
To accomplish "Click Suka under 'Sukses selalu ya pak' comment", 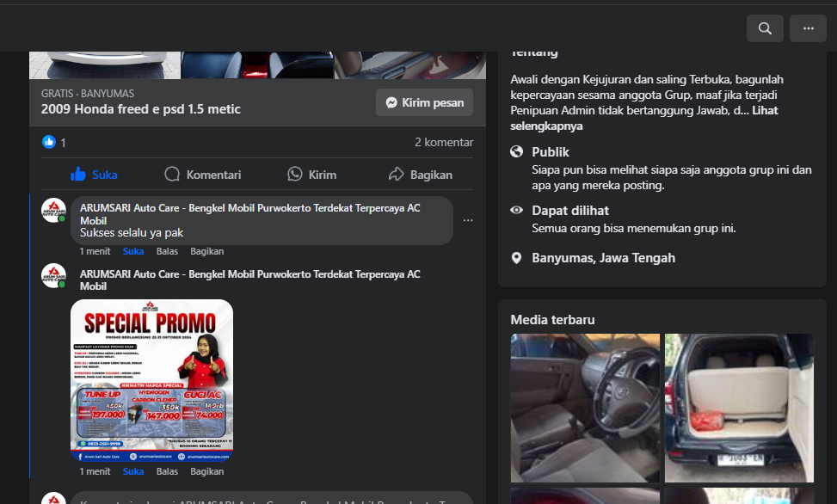I will [x=133, y=251].
